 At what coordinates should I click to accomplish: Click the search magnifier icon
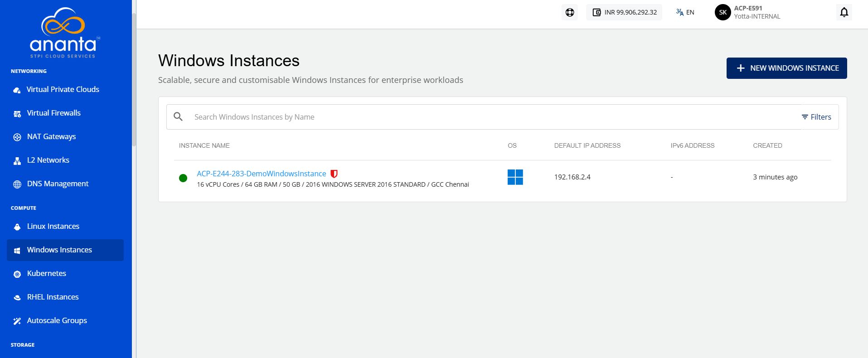178,116
